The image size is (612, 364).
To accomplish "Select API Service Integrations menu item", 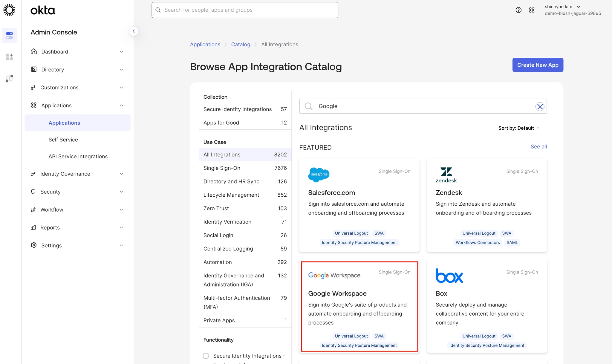I will point(78,156).
